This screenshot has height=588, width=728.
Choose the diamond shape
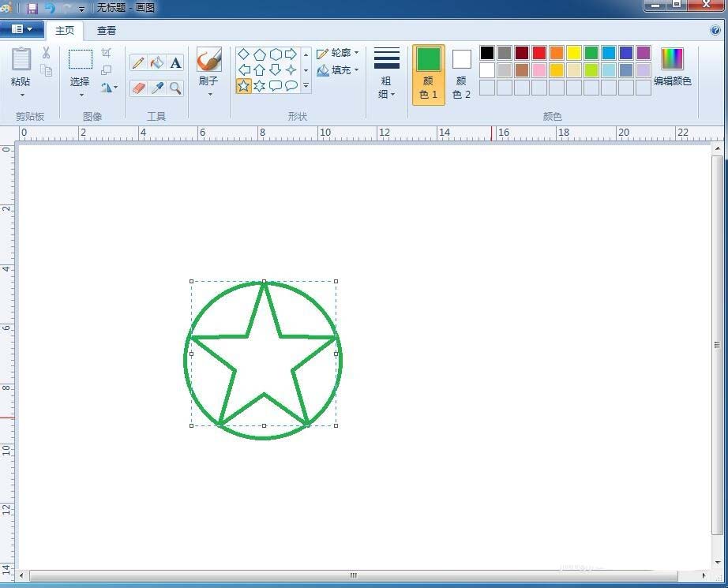(x=243, y=54)
